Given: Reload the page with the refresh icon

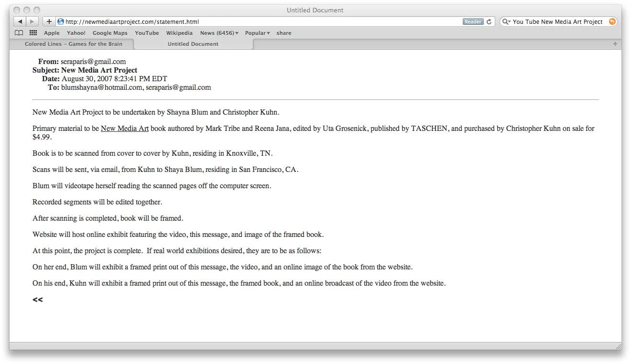Looking at the screenshot, I should pos(489,21).
